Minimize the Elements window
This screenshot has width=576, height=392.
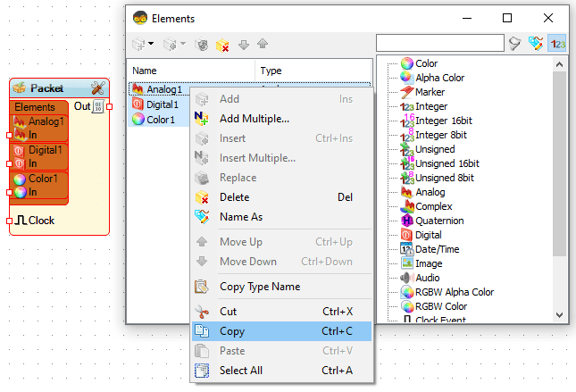tap(467, 18)
